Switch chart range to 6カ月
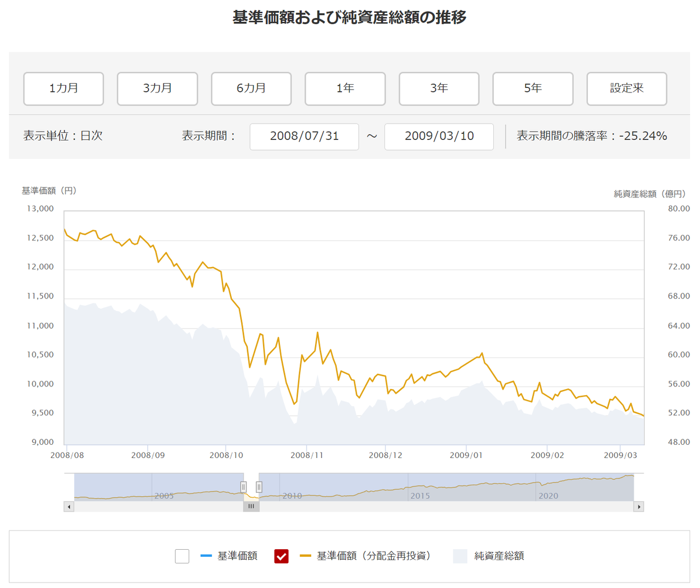The image size is (700, 588). [x=251, y=89]
